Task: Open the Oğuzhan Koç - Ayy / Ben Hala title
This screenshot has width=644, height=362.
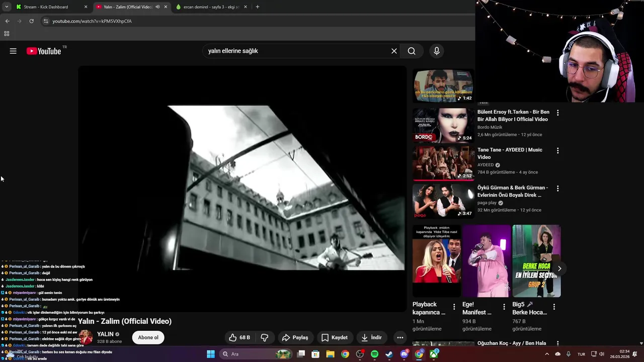Action: 512,343
